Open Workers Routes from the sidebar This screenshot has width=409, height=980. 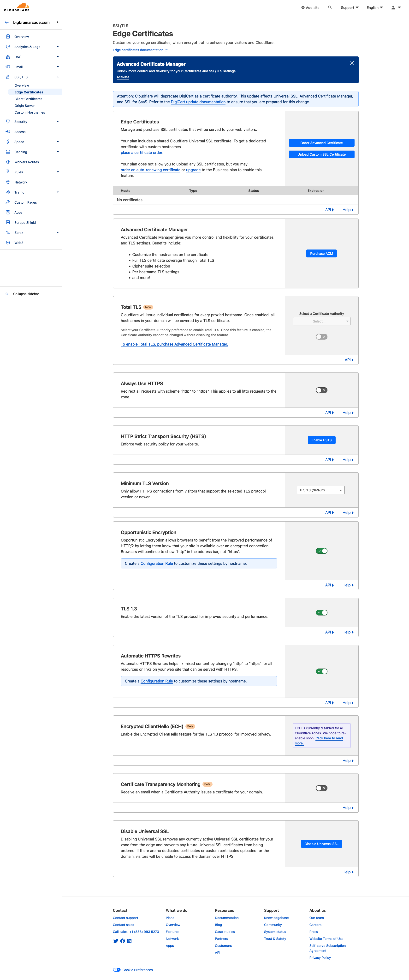(26, 162)
